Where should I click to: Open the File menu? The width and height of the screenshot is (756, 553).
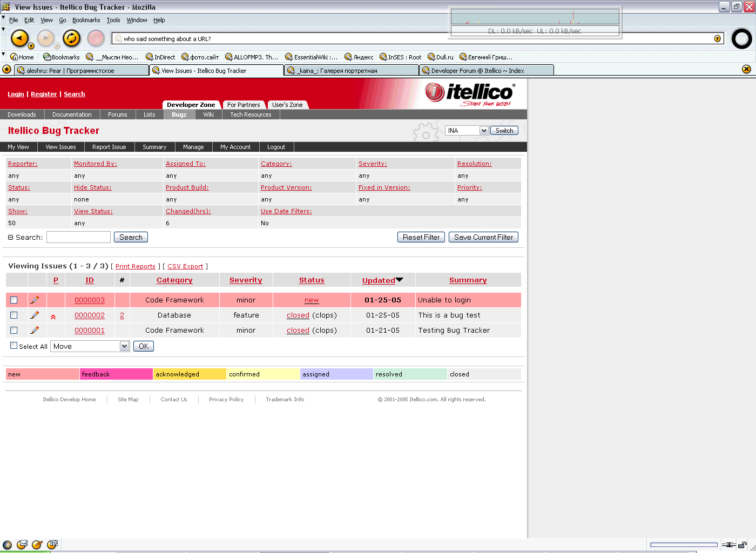click(13, 20)
